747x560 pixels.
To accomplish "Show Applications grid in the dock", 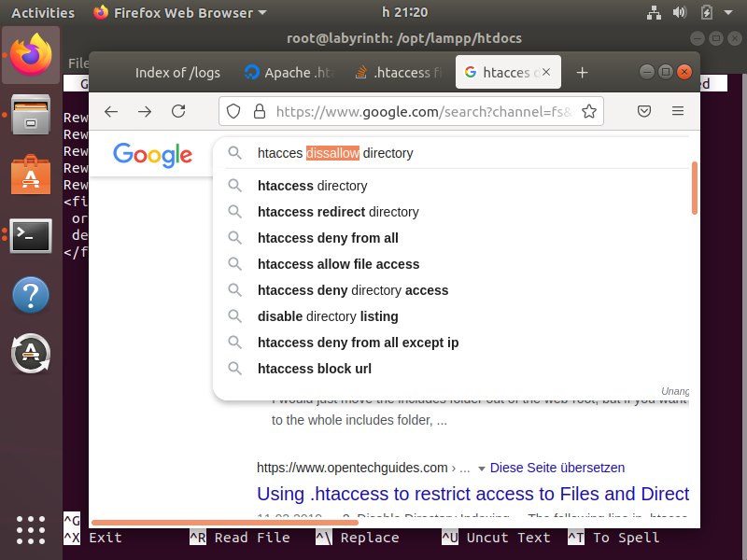I will 31,530.
